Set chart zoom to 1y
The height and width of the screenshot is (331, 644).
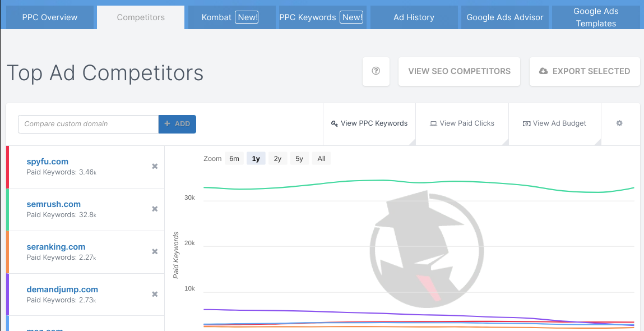coord(256,158)
